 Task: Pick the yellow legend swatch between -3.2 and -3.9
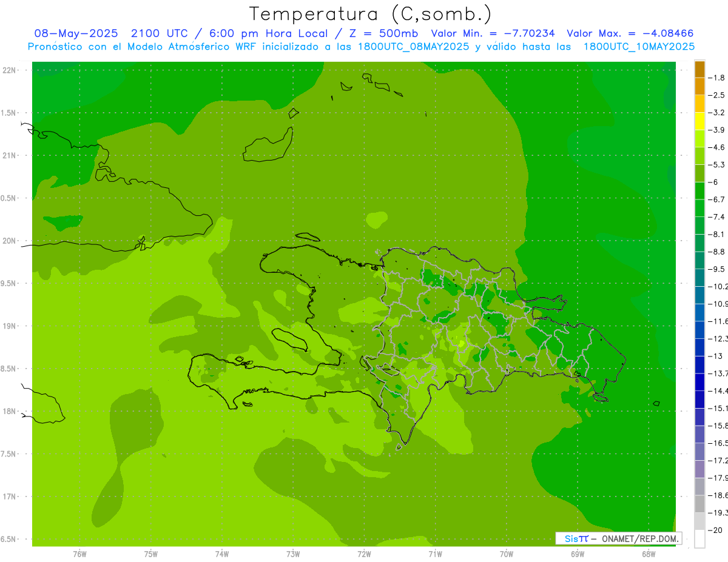tap(699, 121)
